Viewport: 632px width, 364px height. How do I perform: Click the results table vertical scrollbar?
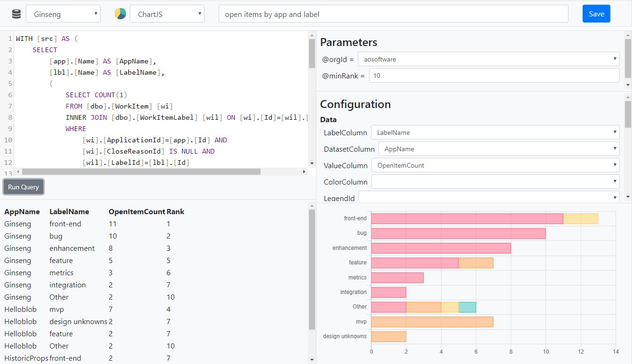312,270
